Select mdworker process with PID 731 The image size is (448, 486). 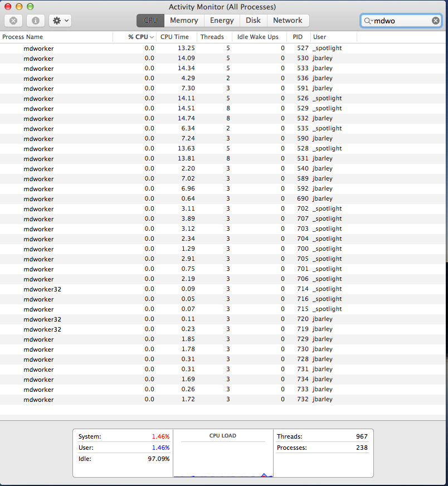click(x=223, y=369)
